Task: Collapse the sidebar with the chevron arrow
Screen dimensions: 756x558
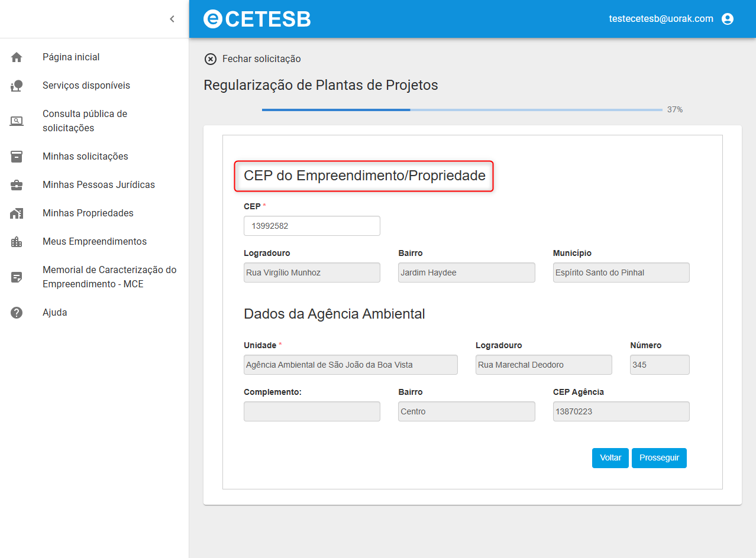Action: click(172, 19)
